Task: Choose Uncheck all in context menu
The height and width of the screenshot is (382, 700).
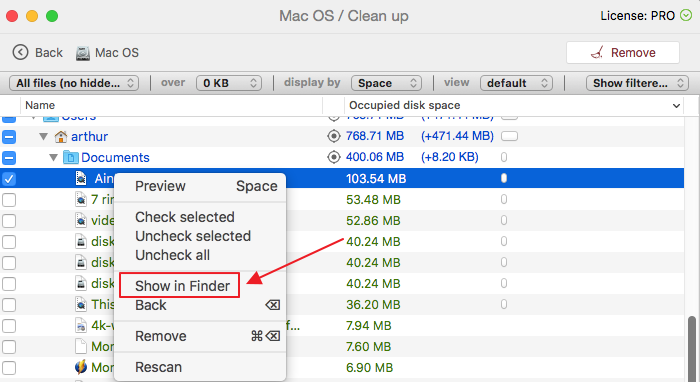Action: point(200,255)
